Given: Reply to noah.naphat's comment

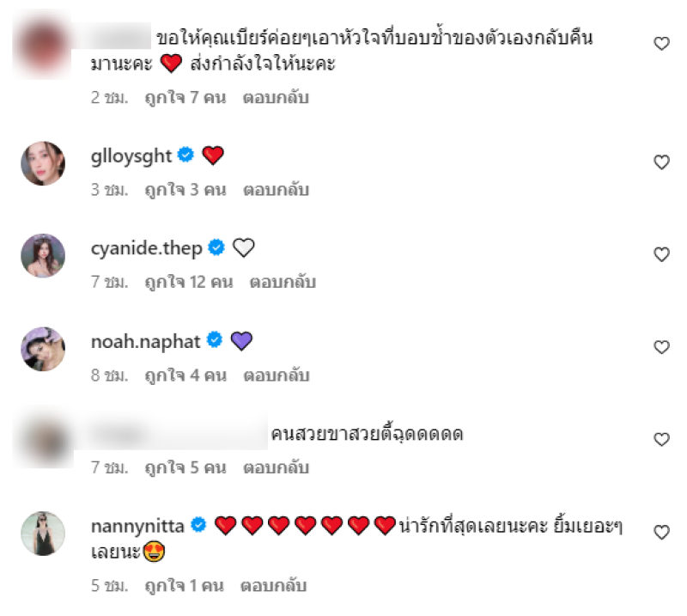Looking at the screenshot, I should pos(276,375).
